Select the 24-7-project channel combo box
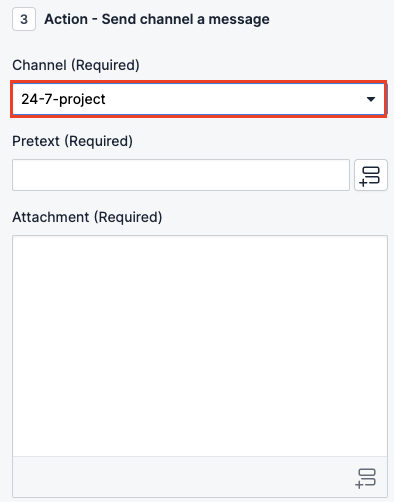 [x=199, y=99]
